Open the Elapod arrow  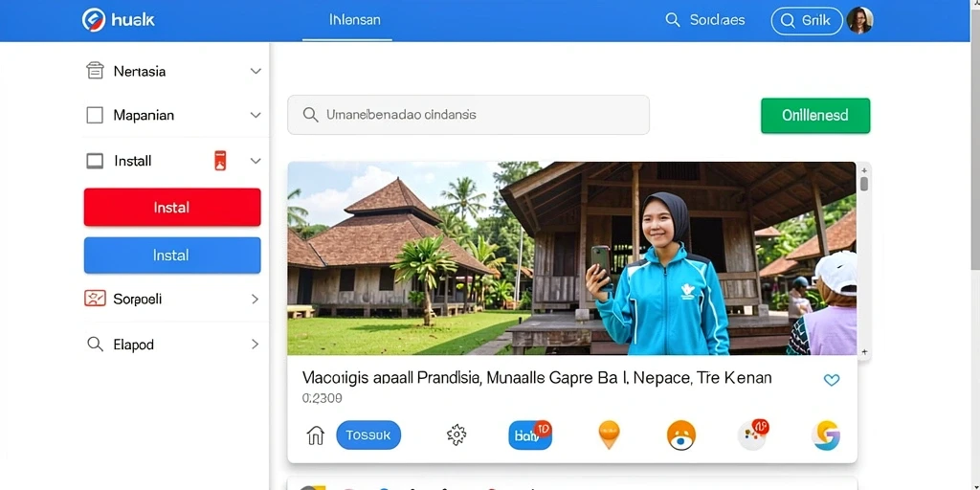click(255, 344)
